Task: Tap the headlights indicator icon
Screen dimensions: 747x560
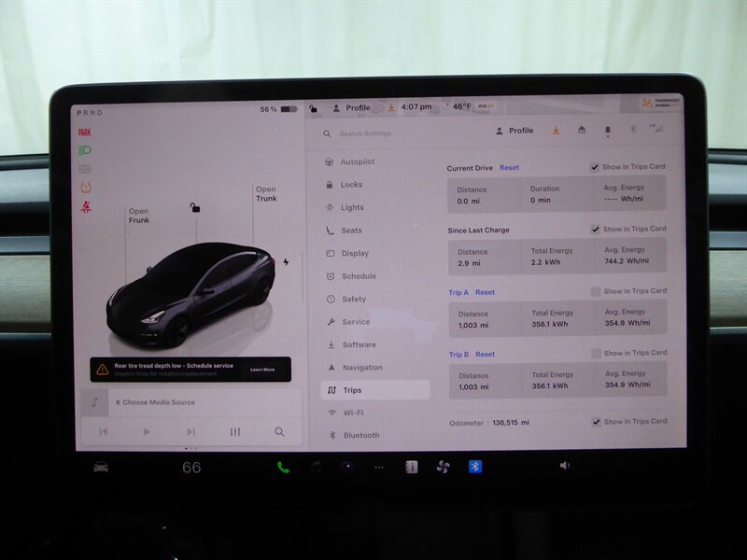Action: click(84, 150)
